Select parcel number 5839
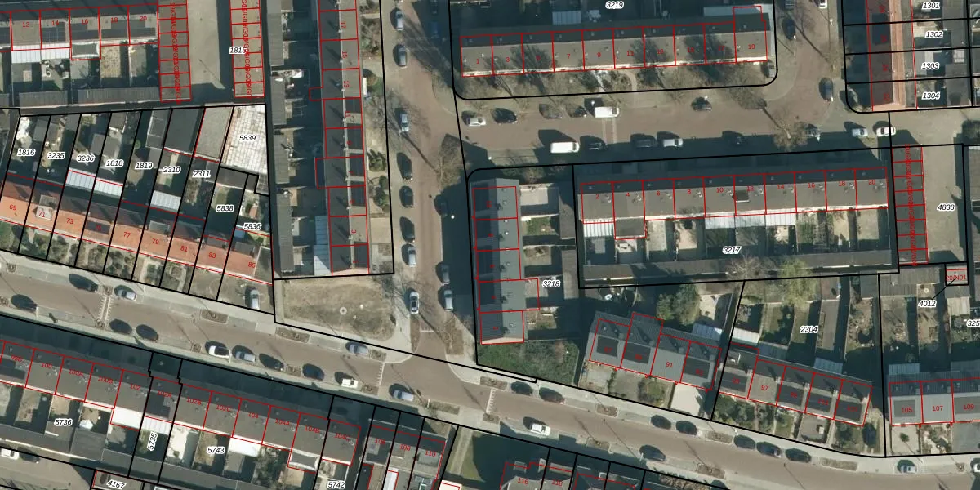 pos(247,138)
